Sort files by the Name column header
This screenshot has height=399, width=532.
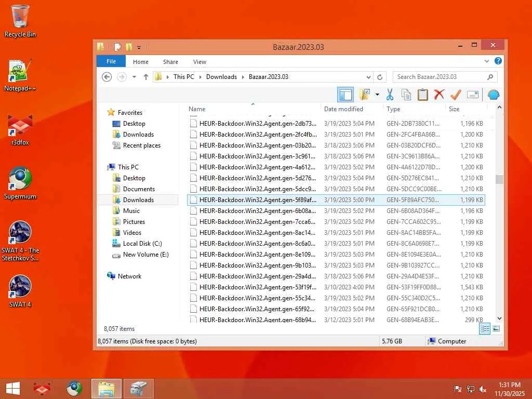253,109
